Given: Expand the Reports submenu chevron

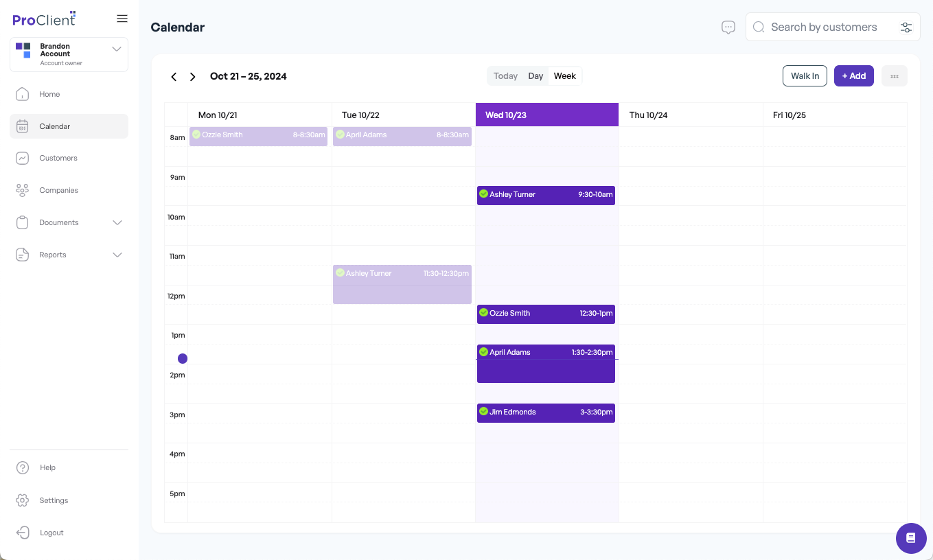Looking at the screenshot, I should (117, 255).
